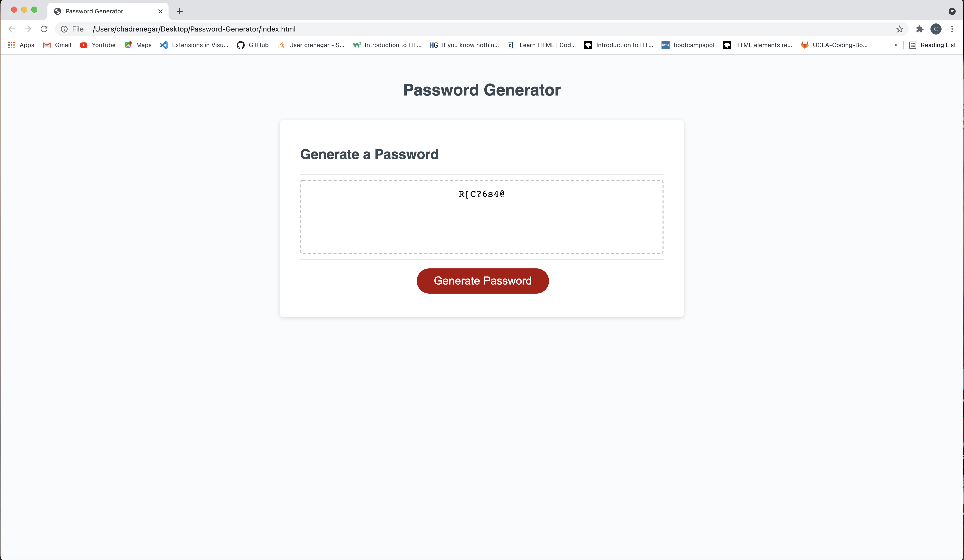Open the GitHub bookmark
The width and height of the screenshot is (964, 560).
(x=253, y=45)
